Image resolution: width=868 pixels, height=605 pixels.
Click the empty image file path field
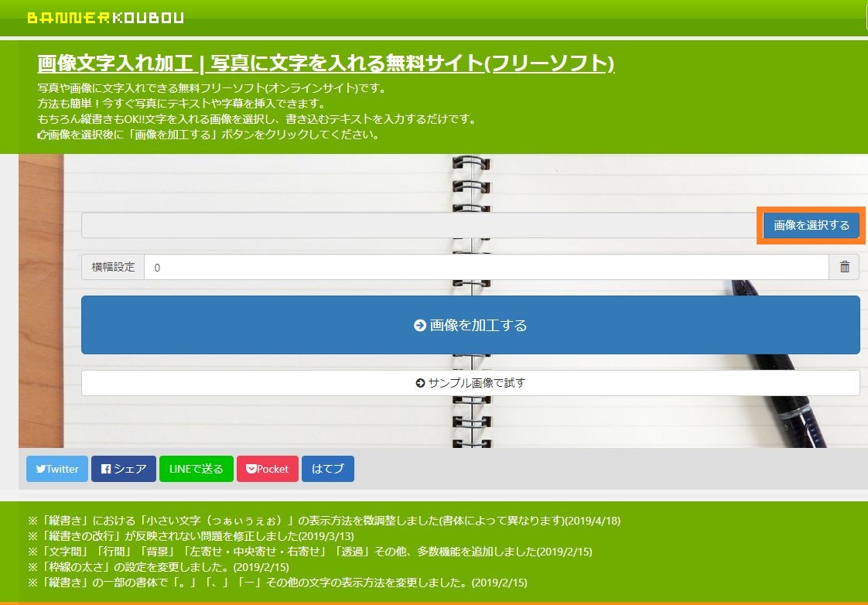(x=418, y=225)
